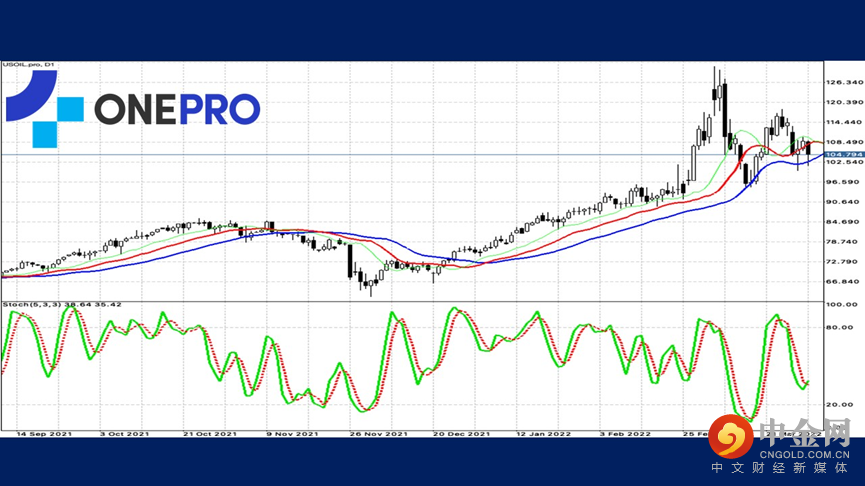Screen dimensions: 865x486
Task: Click the 72.790 price axis label
Action: click(842, 261)
